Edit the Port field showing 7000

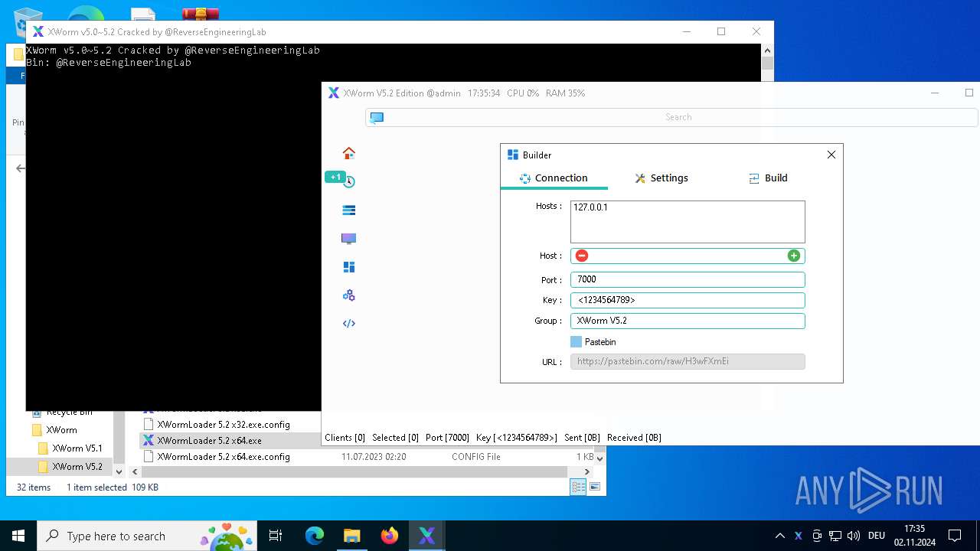(x=688, y=279)
